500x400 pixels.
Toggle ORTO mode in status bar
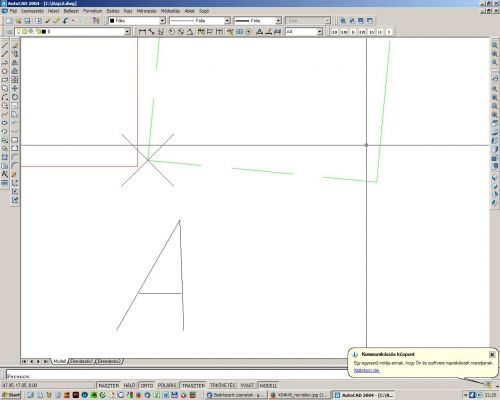pyautogui.click(x=147, y=385)
